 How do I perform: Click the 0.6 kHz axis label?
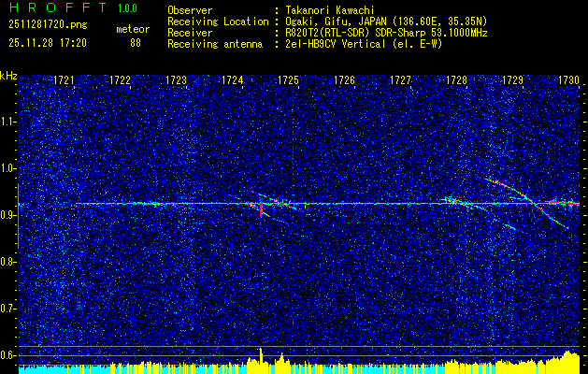(x=7, y=355)
